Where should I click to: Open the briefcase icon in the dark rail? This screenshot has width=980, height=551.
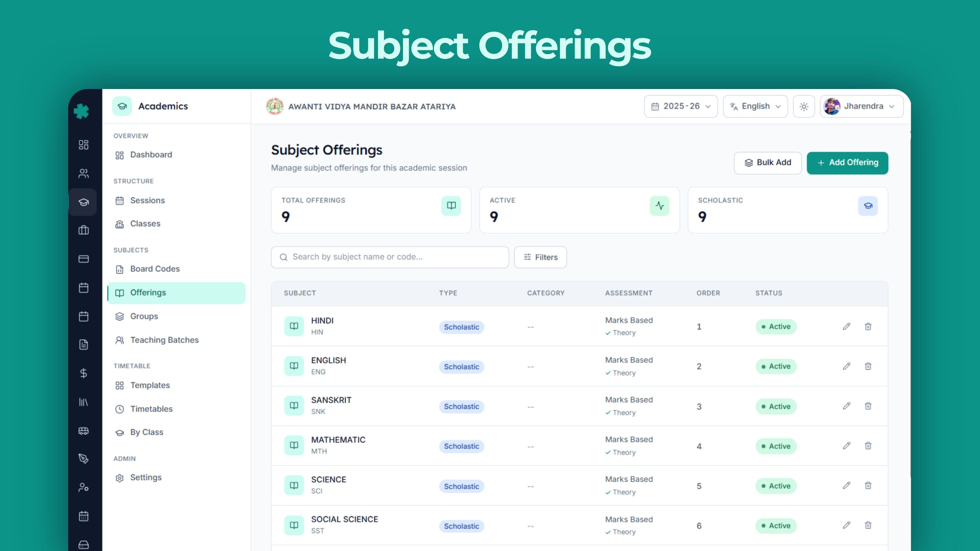(x=83, y=230)
